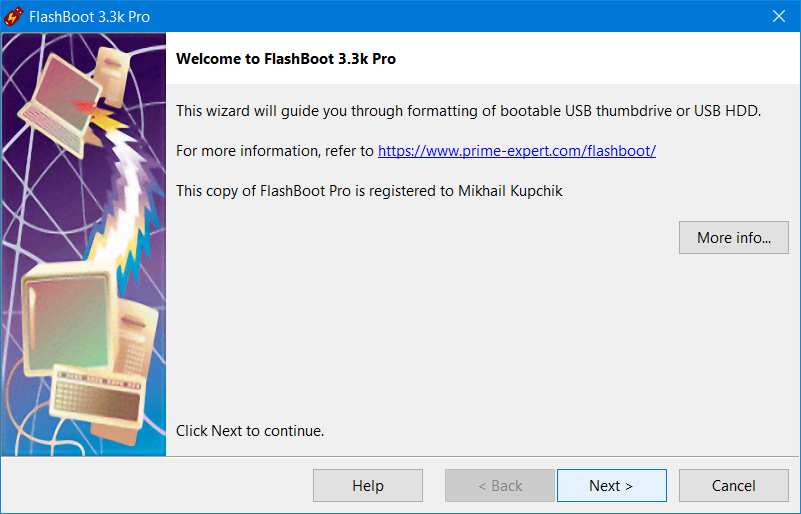Click the grayed-out Back button
The width and height of the screenshot is (801, 514).
coord(500,485)
